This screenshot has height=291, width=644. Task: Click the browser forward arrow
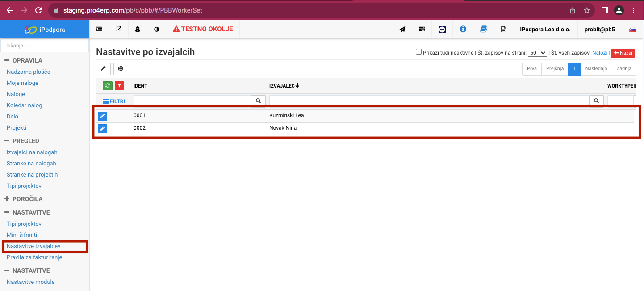pyautogui.click(x=24, y=10)
